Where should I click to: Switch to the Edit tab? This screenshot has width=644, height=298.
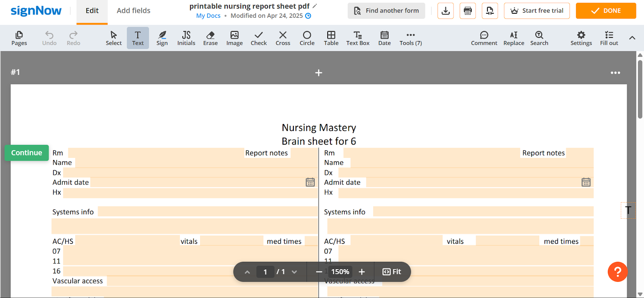coord(92,11)
